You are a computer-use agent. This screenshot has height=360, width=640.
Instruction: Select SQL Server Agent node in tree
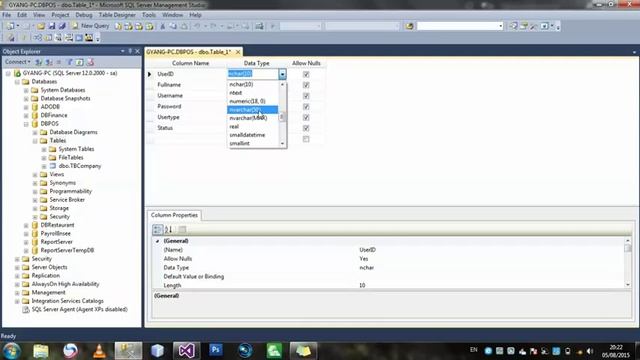click(80, 309)
